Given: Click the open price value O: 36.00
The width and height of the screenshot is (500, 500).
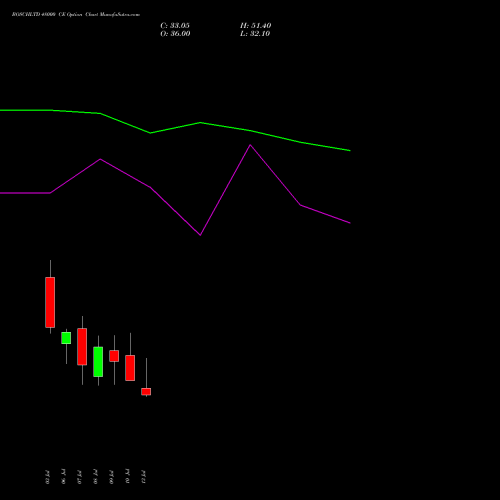Looking at the screenshot, I should point(175,34).
